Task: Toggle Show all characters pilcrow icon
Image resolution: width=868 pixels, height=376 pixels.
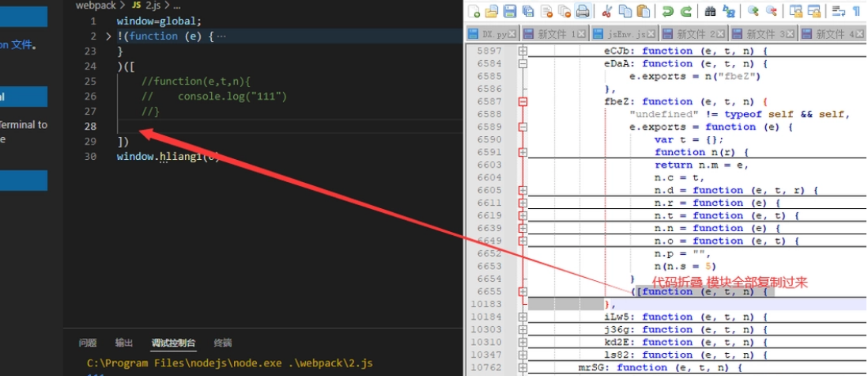Action: [856, 10]
